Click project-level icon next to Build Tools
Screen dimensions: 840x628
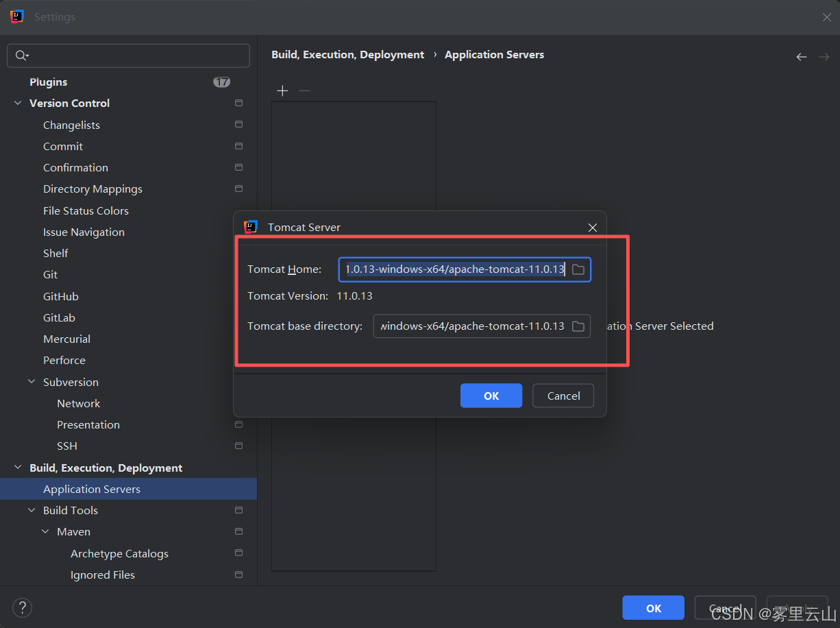click(238, 510)
